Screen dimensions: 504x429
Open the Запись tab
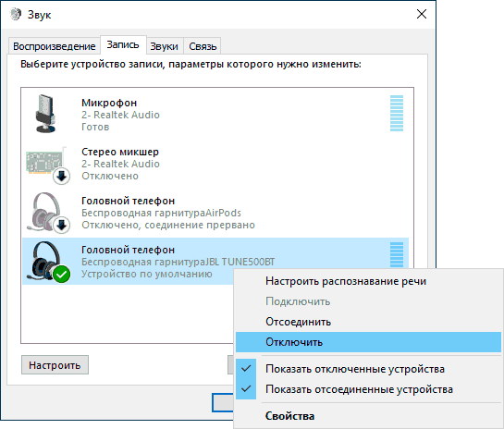(123, 44)
